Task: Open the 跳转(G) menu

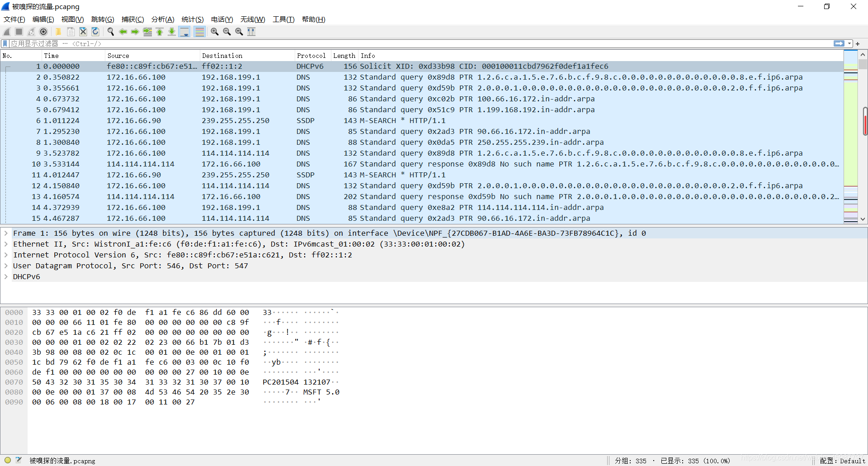Action: pyautogui.click(x=103, y=19)
